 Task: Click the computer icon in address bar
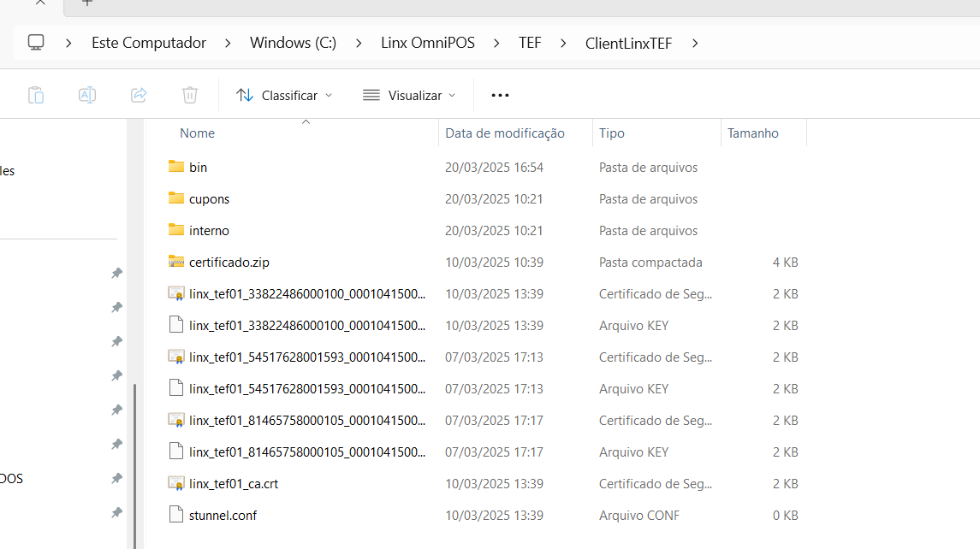click(x=36, y=43)
